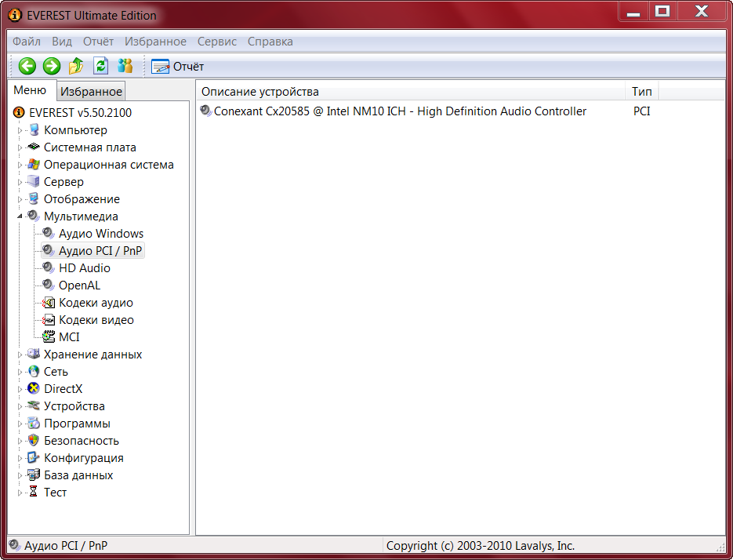Open the Кодеки видео tree item
Viewport: 733px width, 560px height.
[96, 320]
